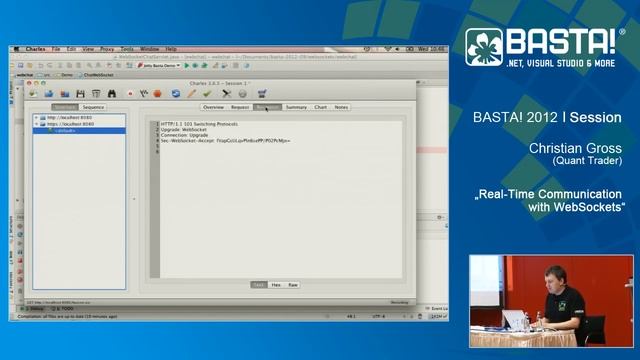Click the clock in the menu bar
This screenshot has width=640, height=360.
pyautogui.click(x=431, y=49)
